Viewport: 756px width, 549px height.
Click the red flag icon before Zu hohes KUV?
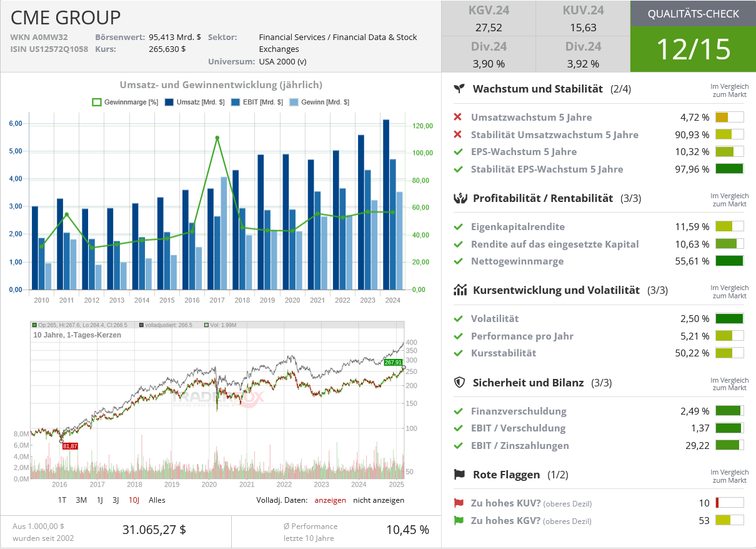(x=459, y=503)
